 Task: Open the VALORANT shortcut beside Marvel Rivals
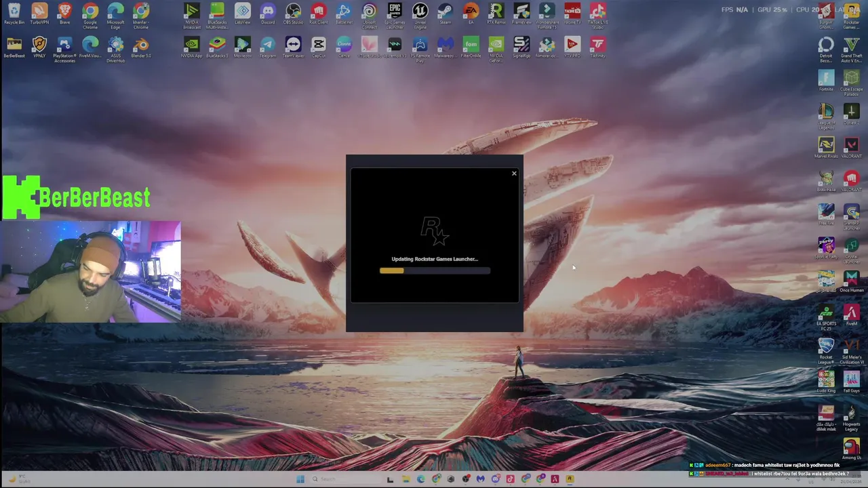851,148
